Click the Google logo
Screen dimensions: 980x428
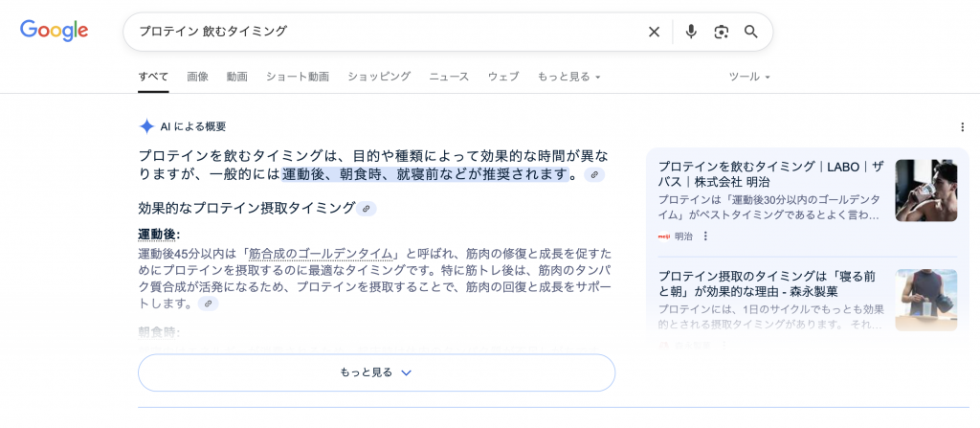click(x=54, y=31)
